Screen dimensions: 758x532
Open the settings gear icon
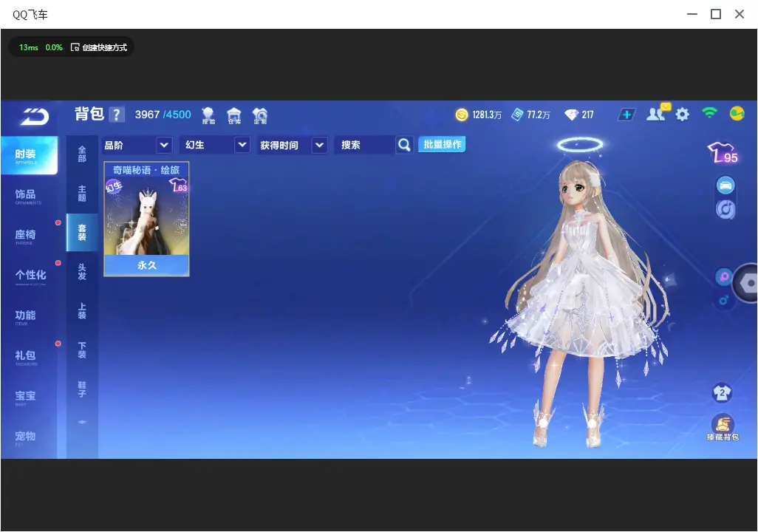(682, 115)
